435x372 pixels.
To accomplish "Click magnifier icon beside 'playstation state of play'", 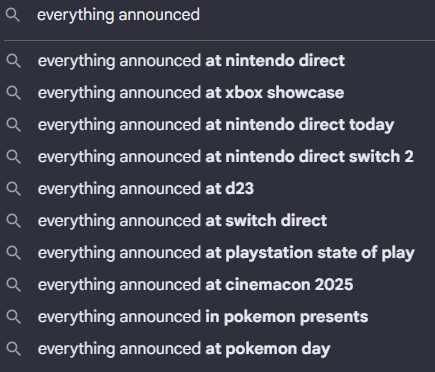I will click(x=14, y=253).
